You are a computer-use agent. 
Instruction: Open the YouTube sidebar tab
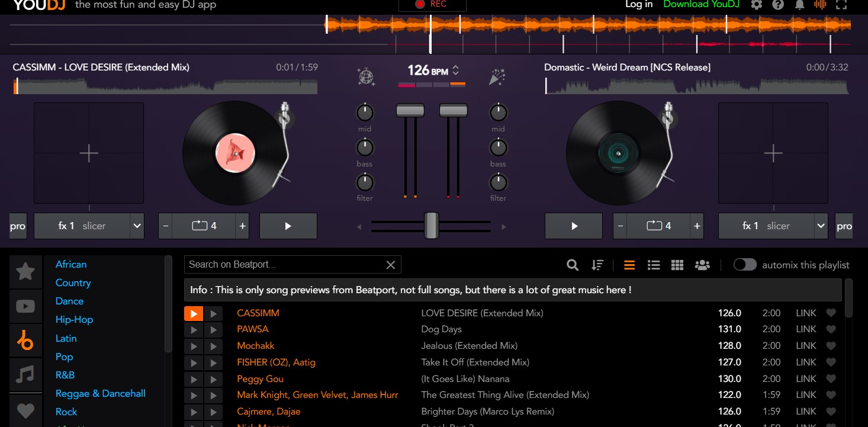click(x=25, y=306)
